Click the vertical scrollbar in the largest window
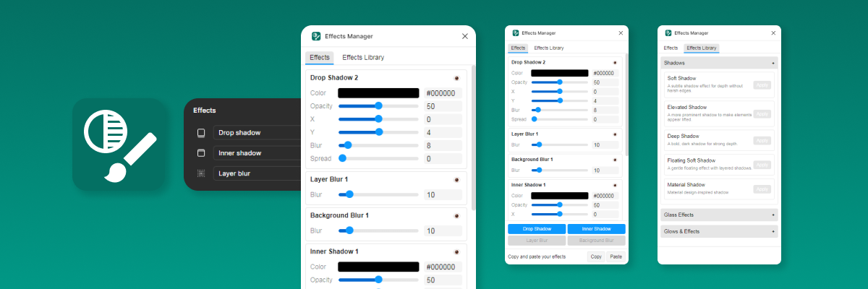 pyautogui.click(x=473, y=137)
